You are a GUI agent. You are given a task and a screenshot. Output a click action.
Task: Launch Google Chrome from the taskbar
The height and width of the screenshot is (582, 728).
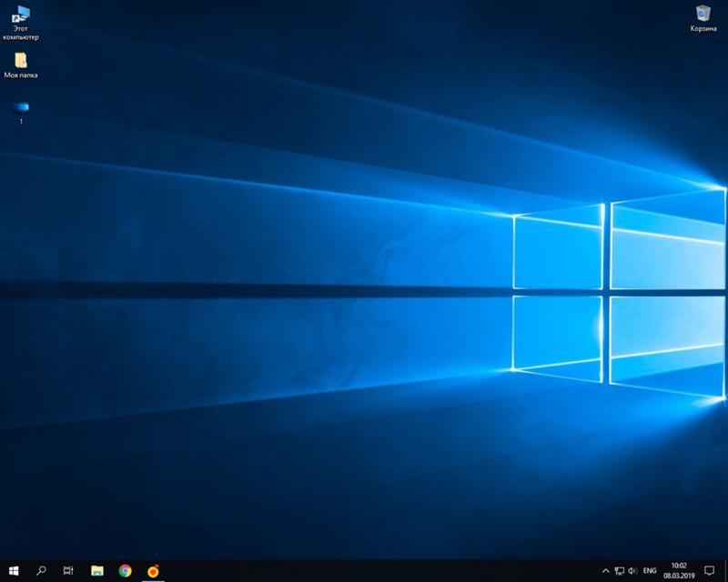coord(125,570)
